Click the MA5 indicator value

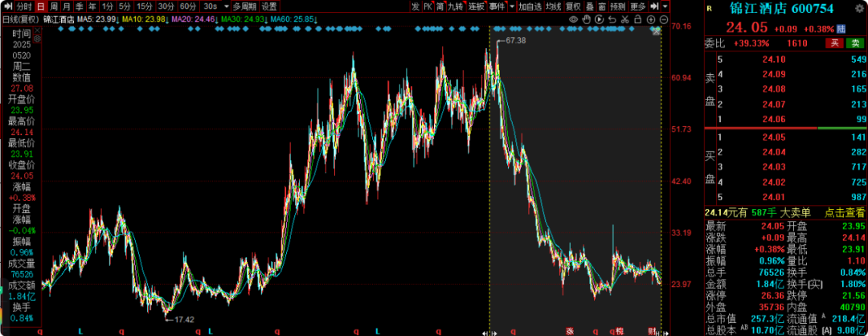click(x=96, y=19)
